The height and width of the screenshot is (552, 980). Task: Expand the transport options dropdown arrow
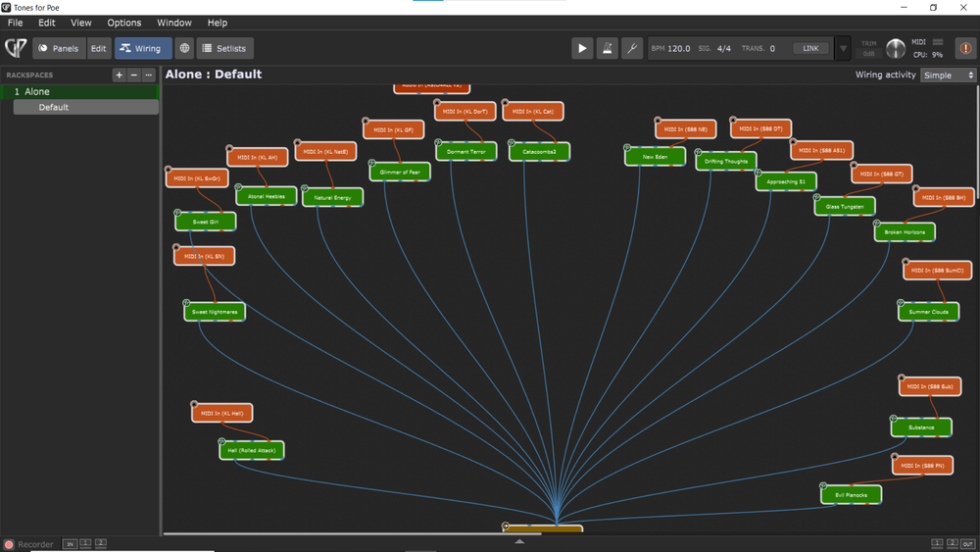843,48
